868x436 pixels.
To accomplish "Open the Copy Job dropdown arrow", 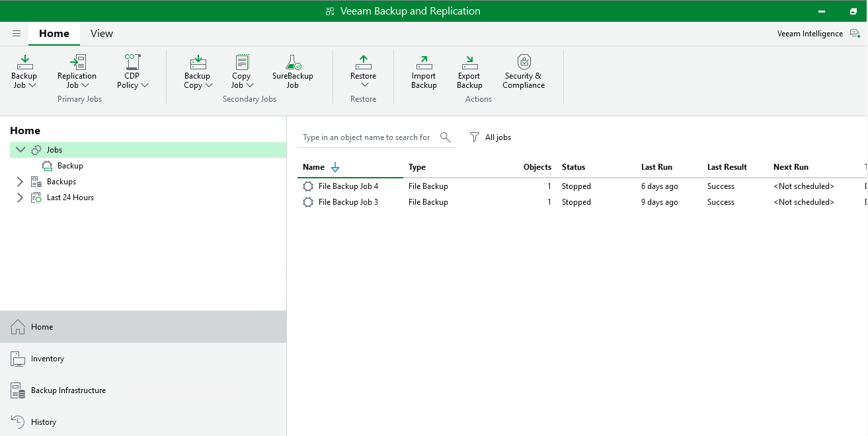I will coord(250,86).
